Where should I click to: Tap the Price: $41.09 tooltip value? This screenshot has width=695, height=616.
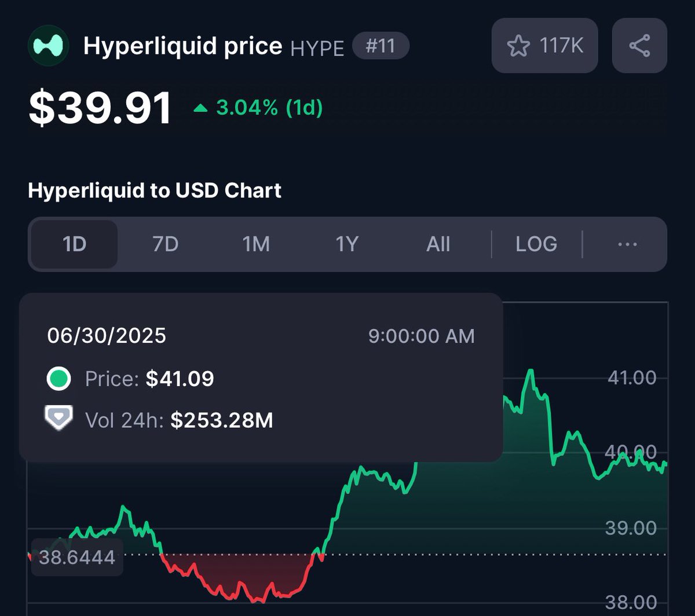149,379
